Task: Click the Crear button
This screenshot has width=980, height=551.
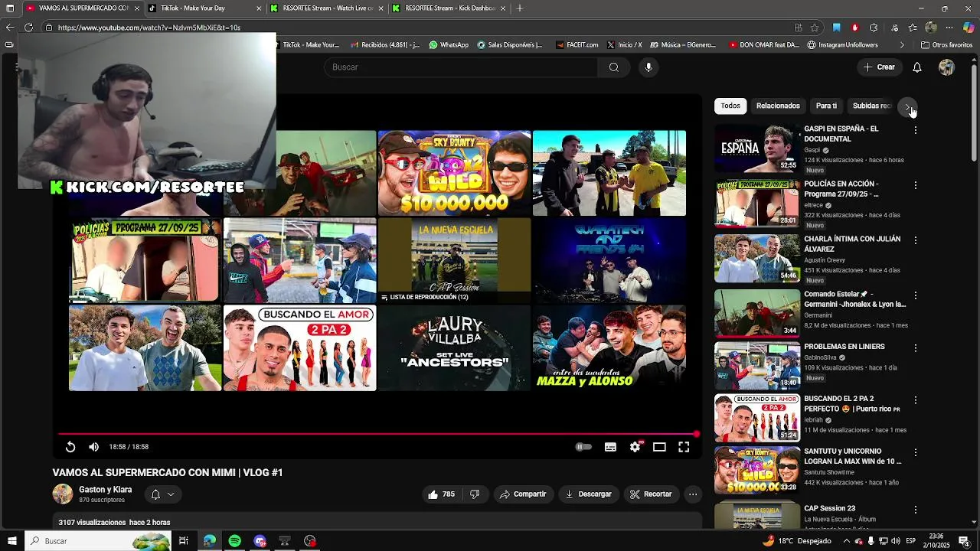Action: 879,67
